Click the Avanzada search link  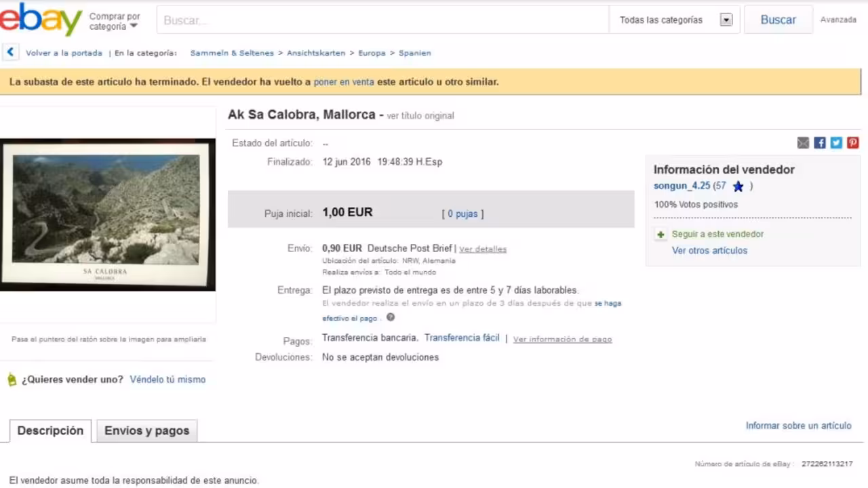coord(838,20)
